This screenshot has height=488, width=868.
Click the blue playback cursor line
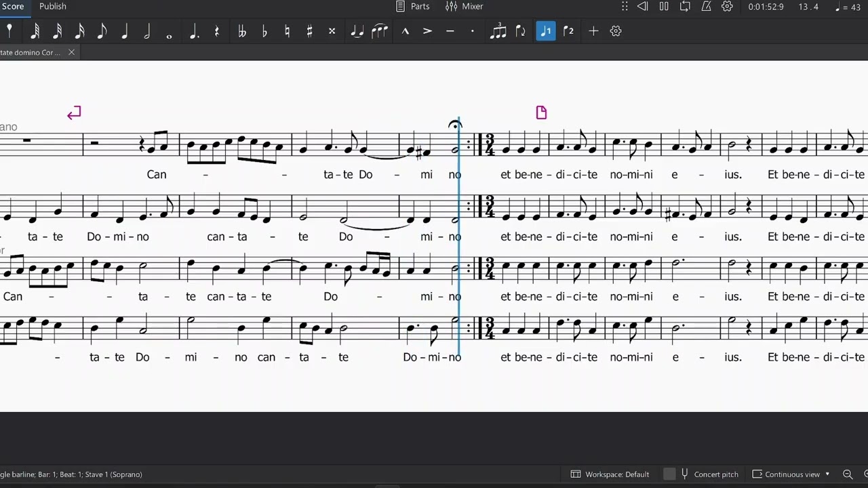459,237
